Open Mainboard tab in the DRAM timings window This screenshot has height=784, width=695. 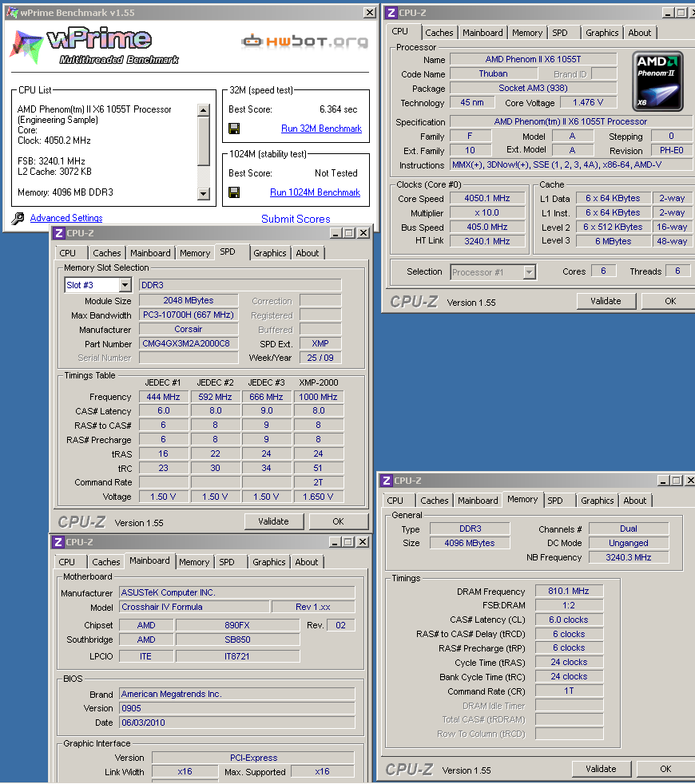click(478, 501)
